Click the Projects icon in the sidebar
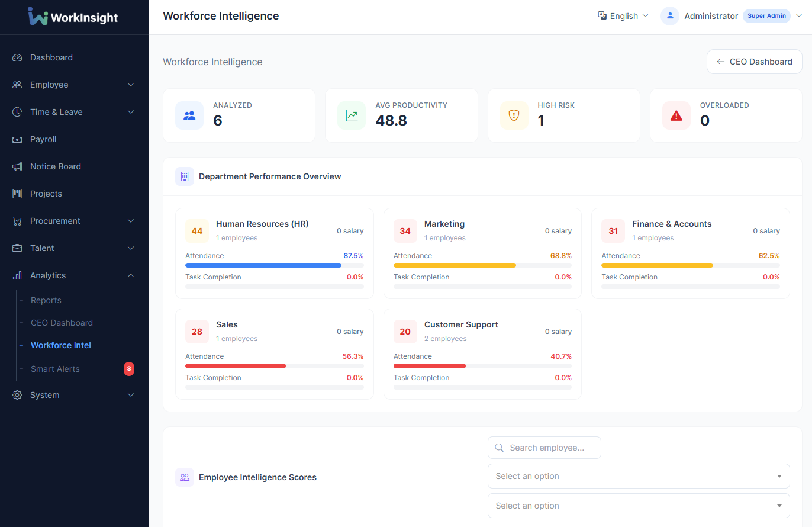This screenshot has width=812, height=527. (17, 194)
